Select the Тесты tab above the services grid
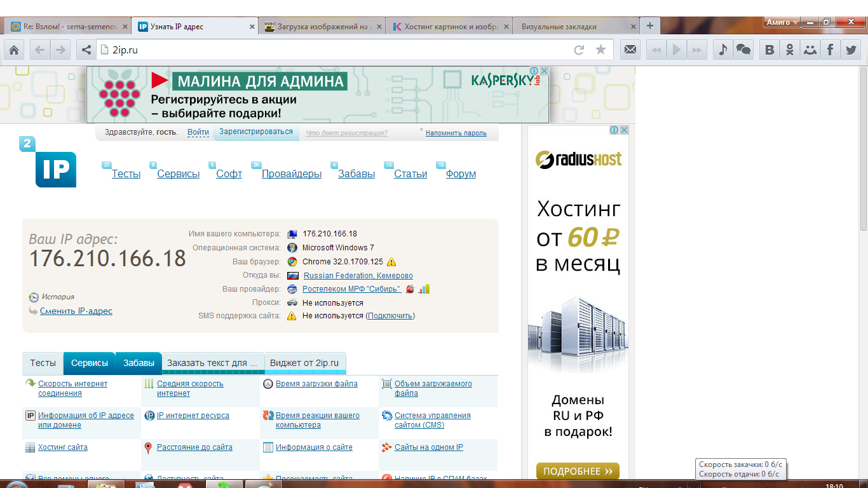Viewport: 868px width, 488px height. tap(43, 363)
